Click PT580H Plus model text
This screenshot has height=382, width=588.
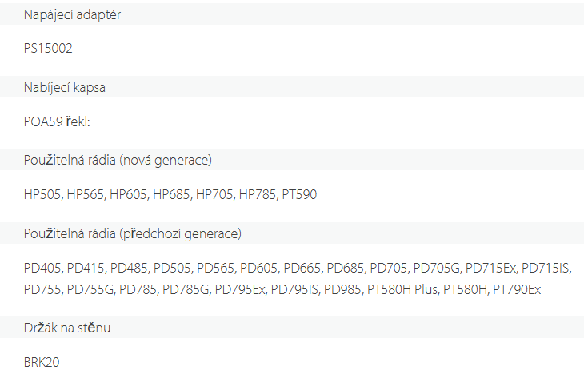[x=402, y=289]
